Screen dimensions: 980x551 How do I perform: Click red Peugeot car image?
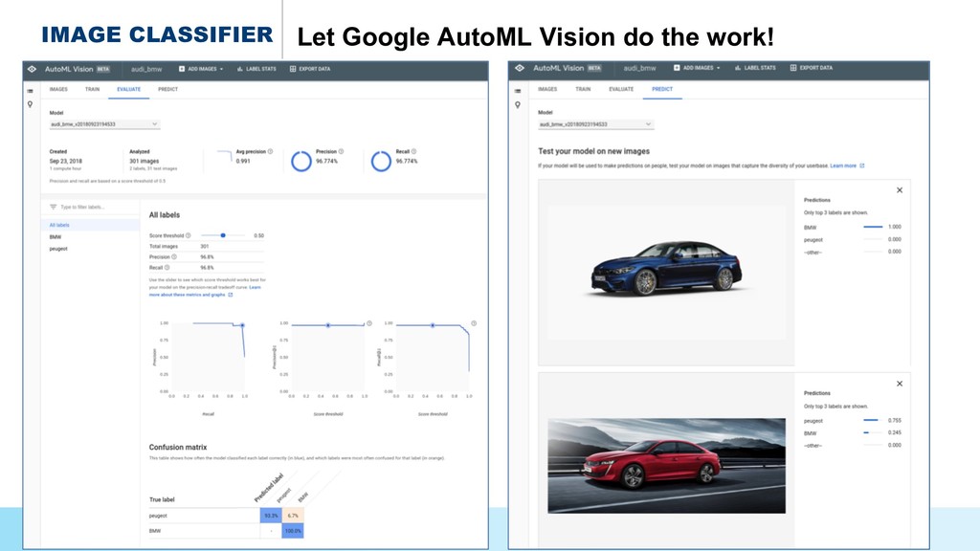pyautogui.click(x=666, y=466)
